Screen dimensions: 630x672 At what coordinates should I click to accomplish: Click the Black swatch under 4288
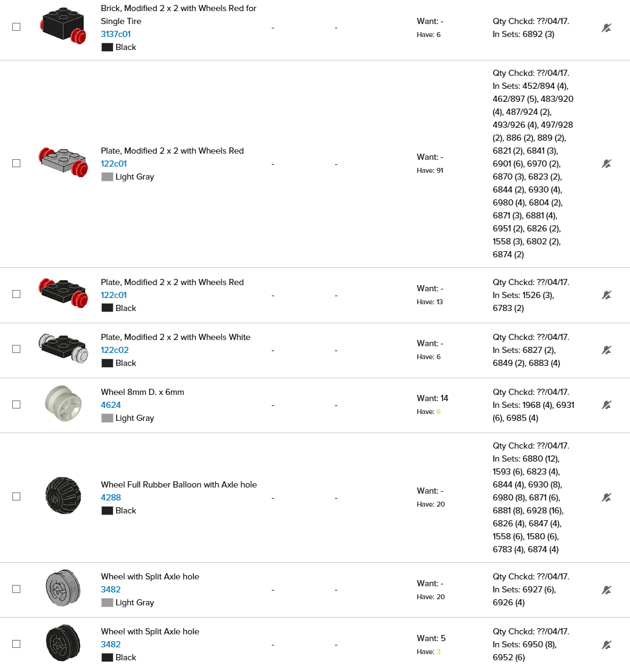[x=107, y=511]
